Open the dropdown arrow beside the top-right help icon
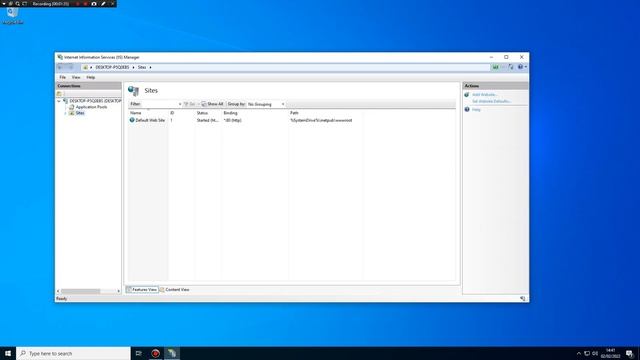Viewport: 640px width, 360px height. (x=526, y=67)
